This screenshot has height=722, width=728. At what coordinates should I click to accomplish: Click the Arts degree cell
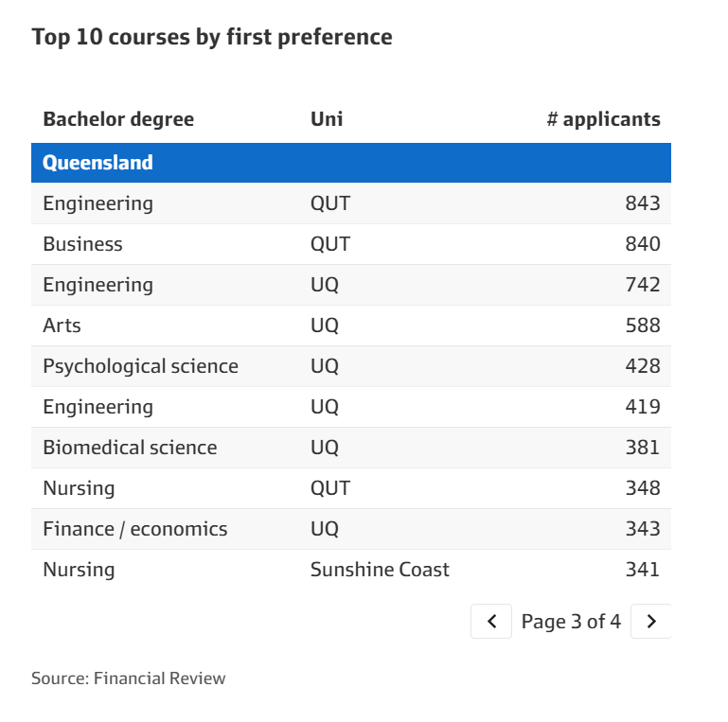coord(62,326)
